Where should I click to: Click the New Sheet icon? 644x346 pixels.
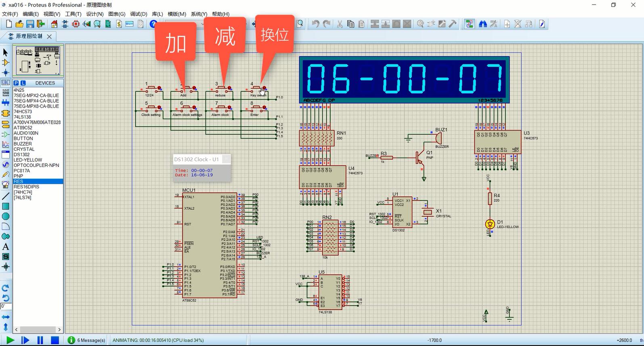507,24
